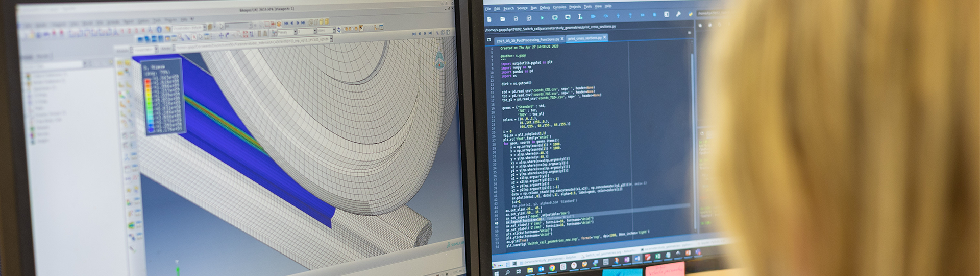Switch to the 2023_03_30_PostProcessing_Functions.py tab
Screen dimensions: 980x276
527,40
